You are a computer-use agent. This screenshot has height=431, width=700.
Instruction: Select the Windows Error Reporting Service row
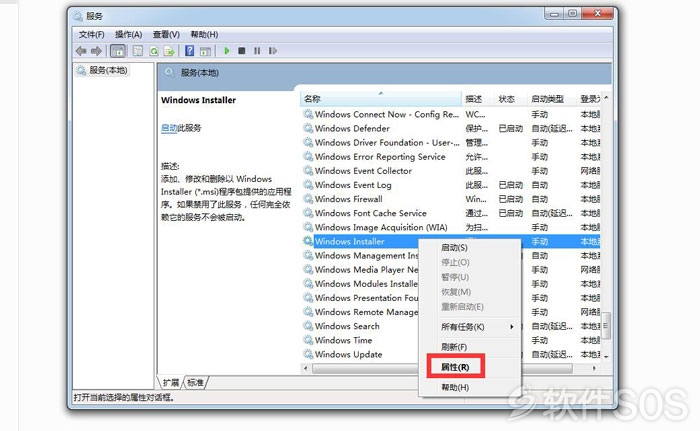451,157
